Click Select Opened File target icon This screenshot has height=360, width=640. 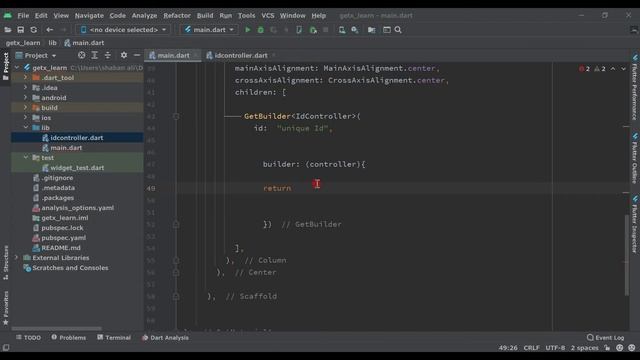point(82,55)
